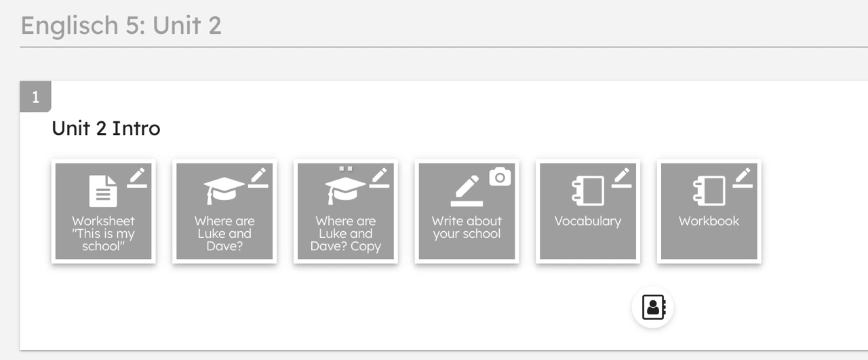The image size is (868, 360).
Task: Click the "Unit 2 Intro" section heading
Action: (106, 128)
